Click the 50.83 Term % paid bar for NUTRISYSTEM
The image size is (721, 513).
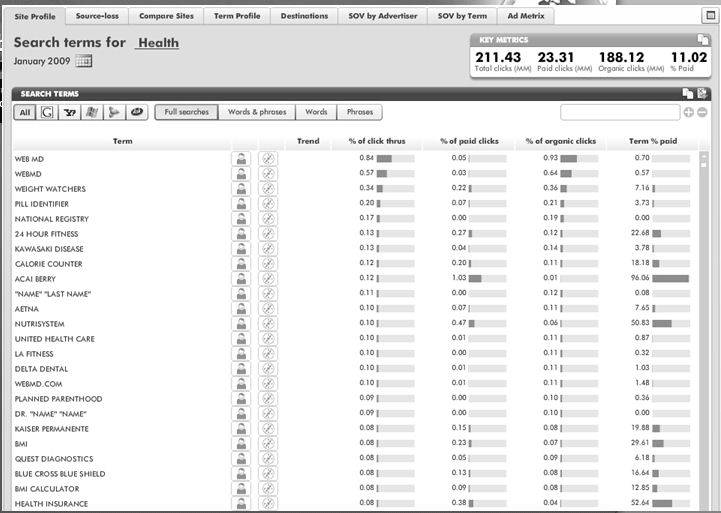pyautogui.click(x=671, y=323)
